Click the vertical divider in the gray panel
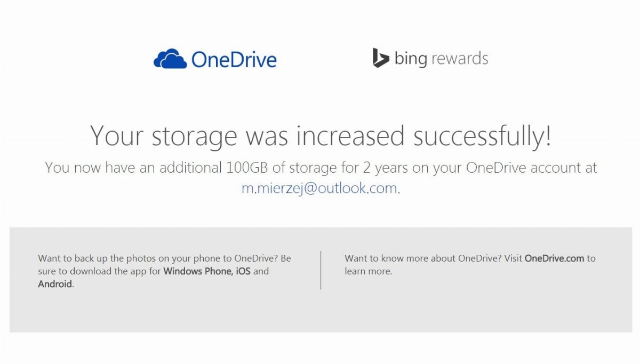 click(x=321, y=270)
